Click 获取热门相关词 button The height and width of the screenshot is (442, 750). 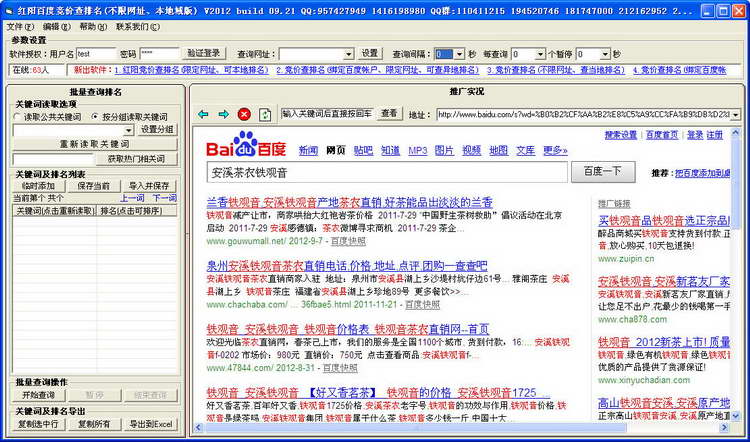pyautogui.click(x=136, y=159)
